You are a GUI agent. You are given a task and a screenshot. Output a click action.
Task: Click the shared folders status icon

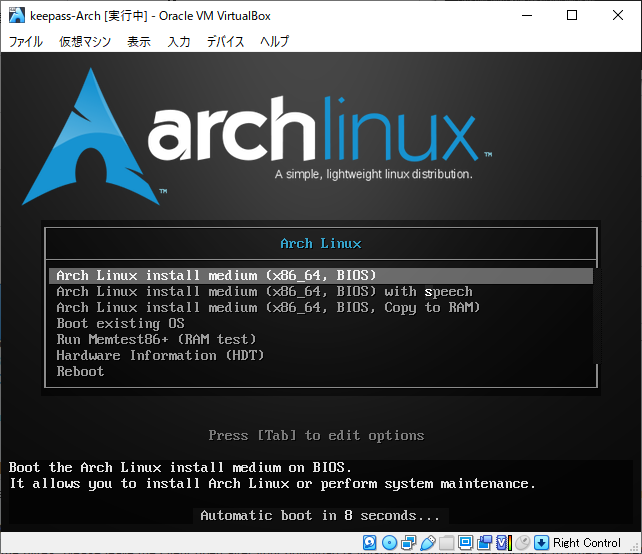coord(446,543)
